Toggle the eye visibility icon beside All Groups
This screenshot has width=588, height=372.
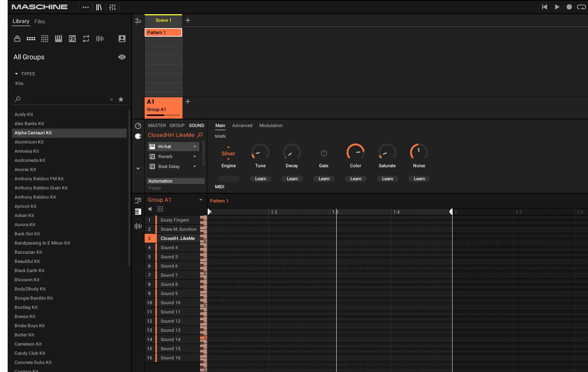122,57
